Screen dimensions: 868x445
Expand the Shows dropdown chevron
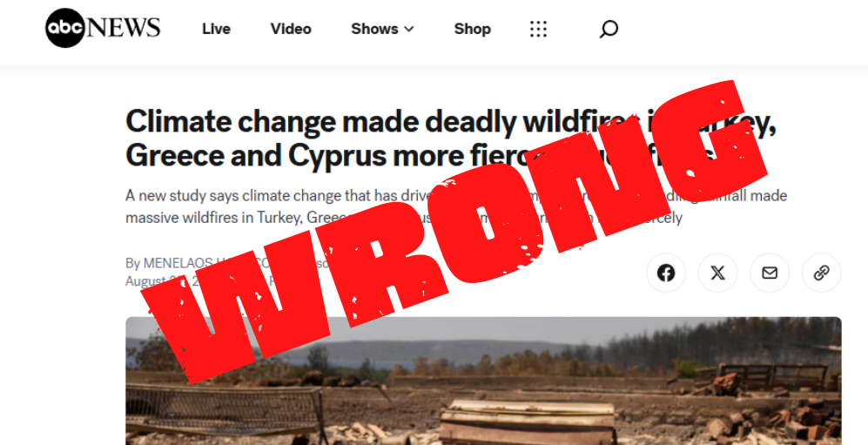(409, 30)
